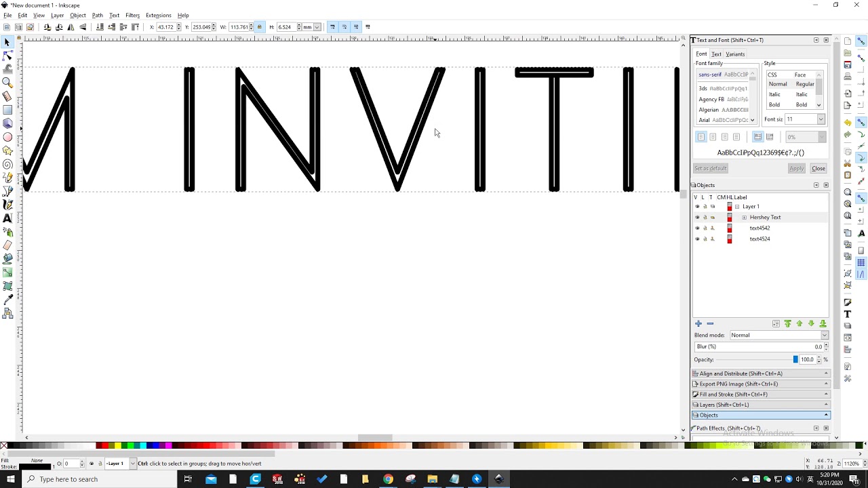Open the Blend mode dropdown

click(x=779, y=335)
